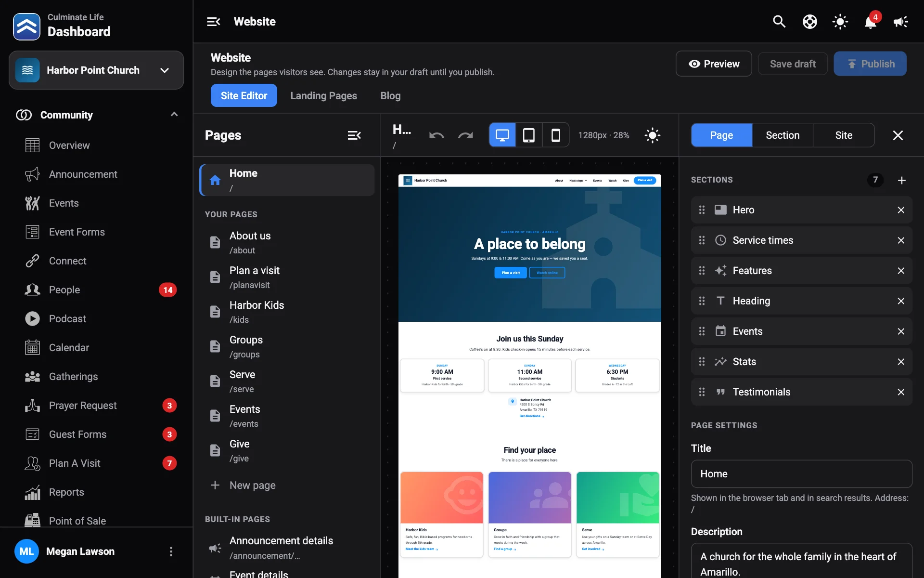This screenshot has width=924, height=578.
Task: Open the search icon in top bar
Action: click(x=779, y=22)
